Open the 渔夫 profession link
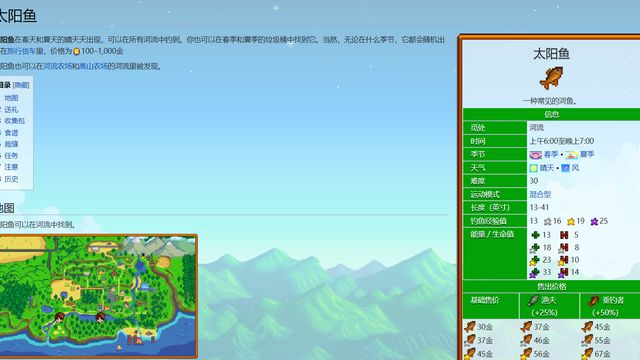The height and width of the screenshot is (360, 640). [548, 300]
